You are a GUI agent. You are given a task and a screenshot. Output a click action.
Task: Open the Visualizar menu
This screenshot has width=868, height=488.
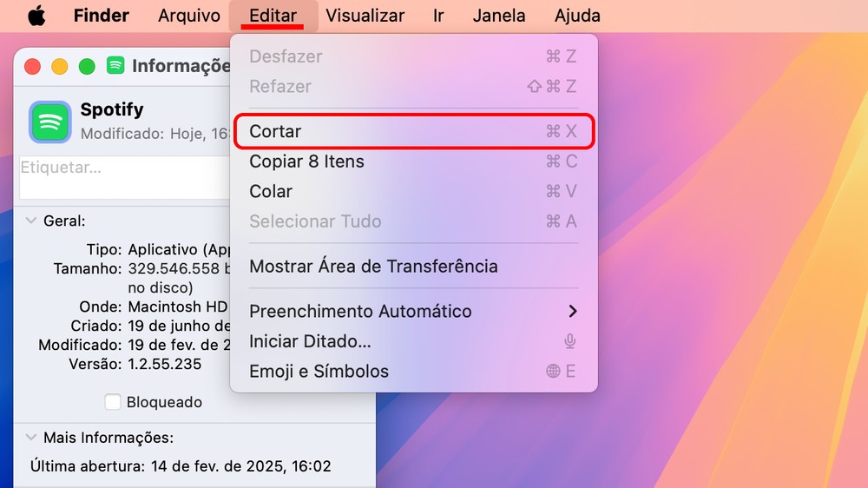[x=365, y=16]
